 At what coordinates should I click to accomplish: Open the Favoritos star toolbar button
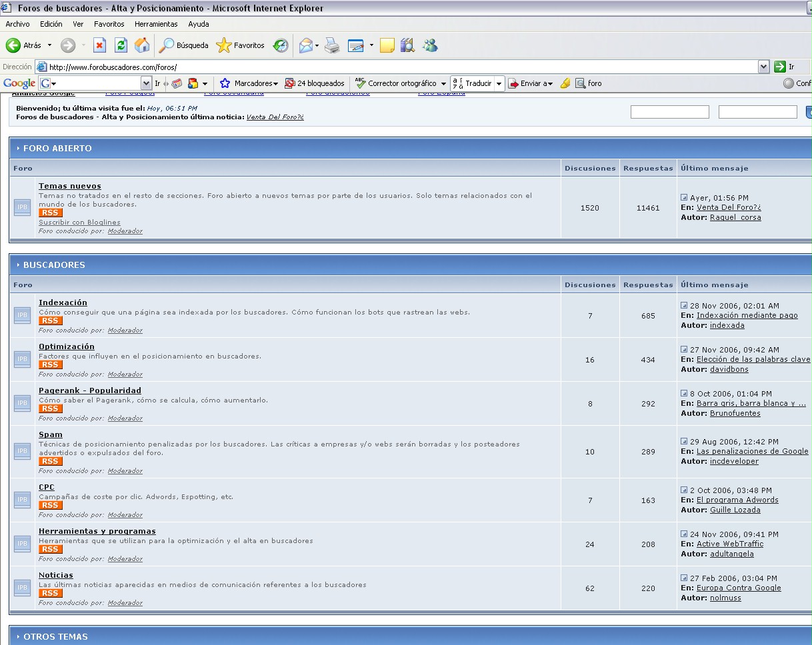(241, 45)
